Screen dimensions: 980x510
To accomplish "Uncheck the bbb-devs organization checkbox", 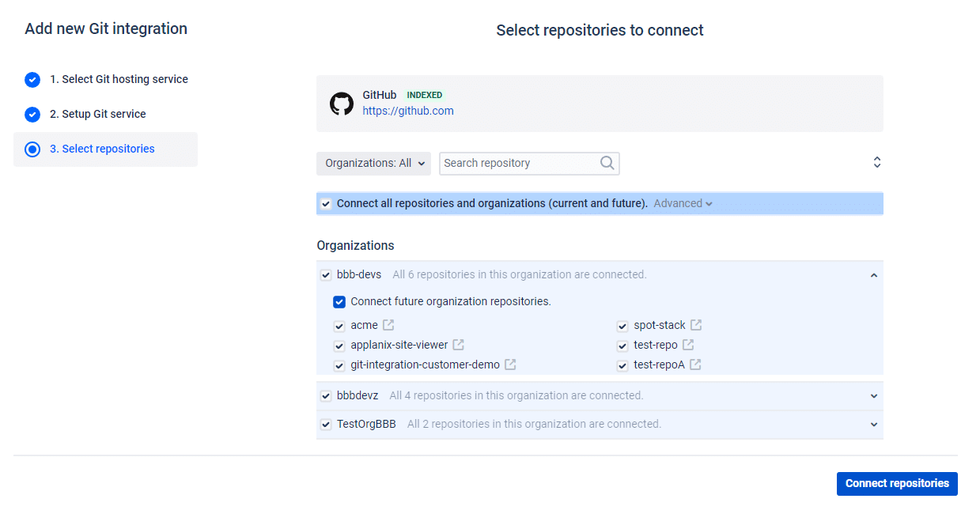I will coord(326,275).
